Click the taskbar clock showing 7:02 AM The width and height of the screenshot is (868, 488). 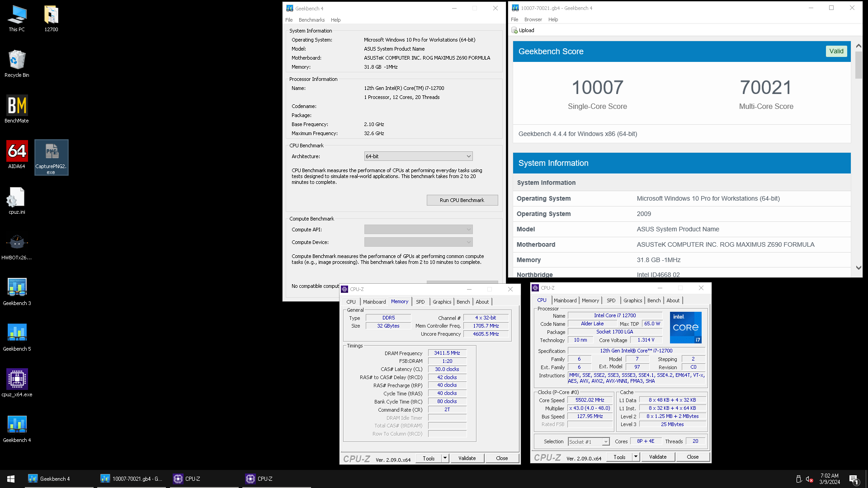(x=830, y=479)
